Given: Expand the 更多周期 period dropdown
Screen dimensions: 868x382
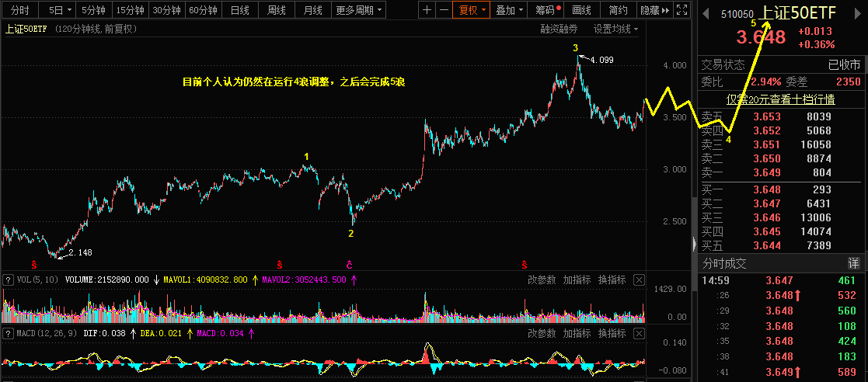Looking at the screenshot, I should coord(357,10).
